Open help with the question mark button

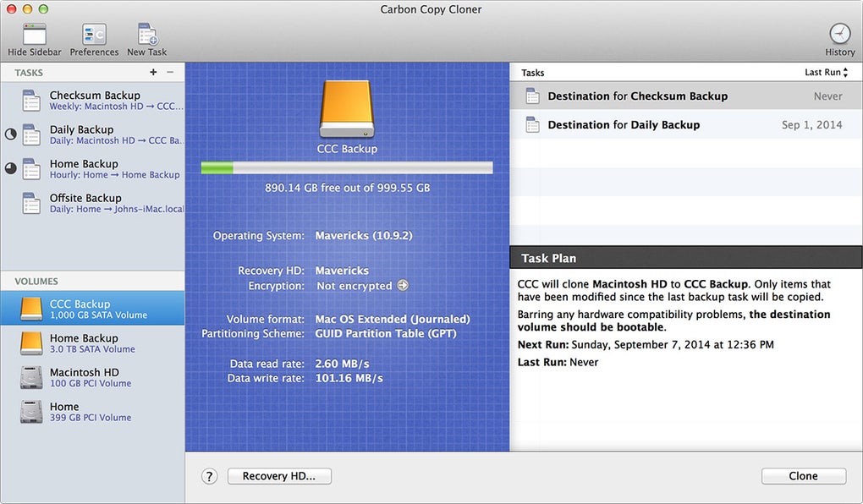[x=209, y=476]
